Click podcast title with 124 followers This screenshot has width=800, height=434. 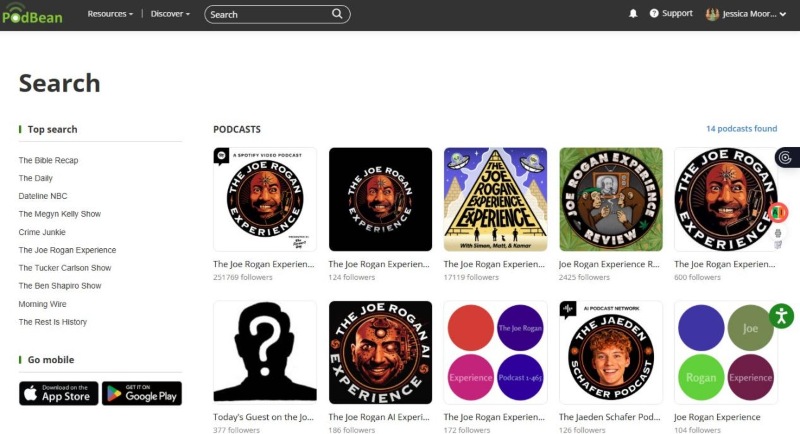379,264
